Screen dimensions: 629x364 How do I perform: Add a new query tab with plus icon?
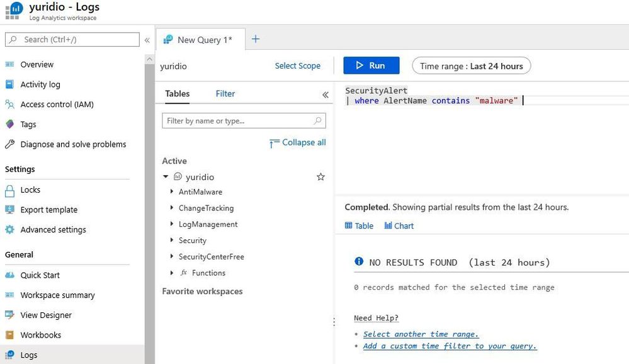point(256,39)
